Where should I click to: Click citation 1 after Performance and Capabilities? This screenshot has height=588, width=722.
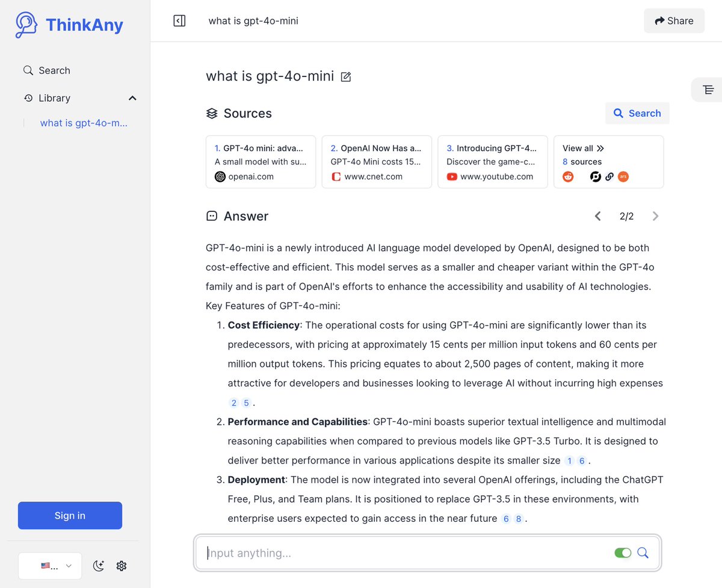569,461
